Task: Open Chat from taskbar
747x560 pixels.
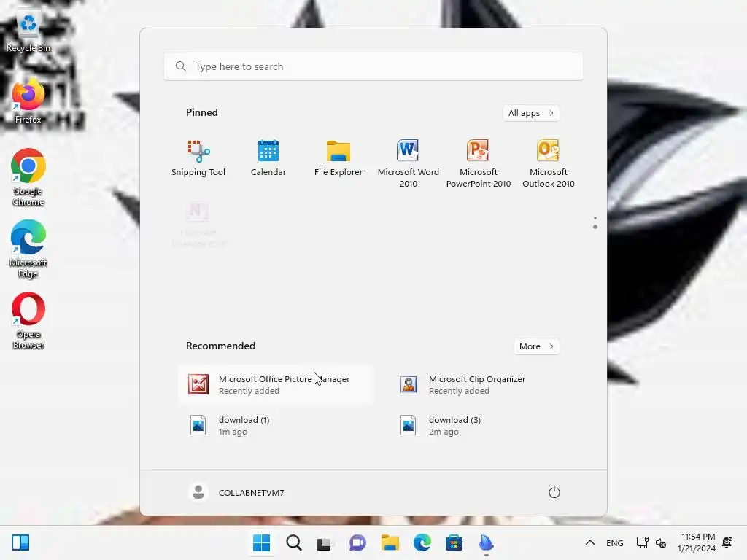Action: coord(357,542)
